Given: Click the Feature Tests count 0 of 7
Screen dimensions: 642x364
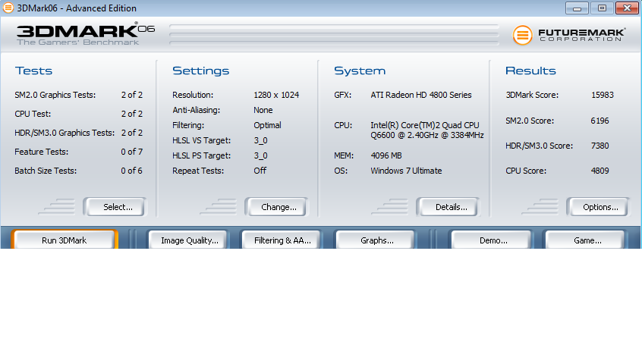Looking at the screenshot, I should tap(132, 152).
